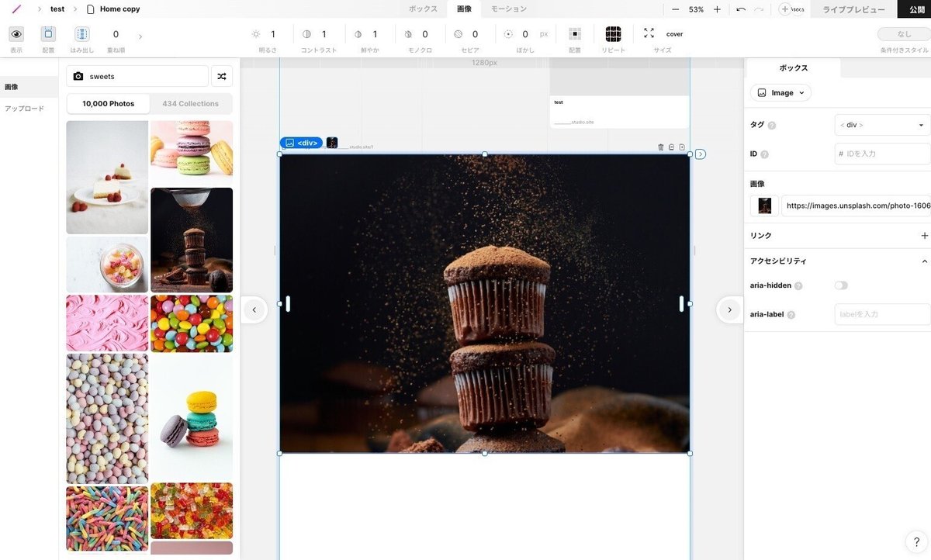Screen dimensions: 931x560
Task: Open the help question mark button
Action: pos(916,542)
